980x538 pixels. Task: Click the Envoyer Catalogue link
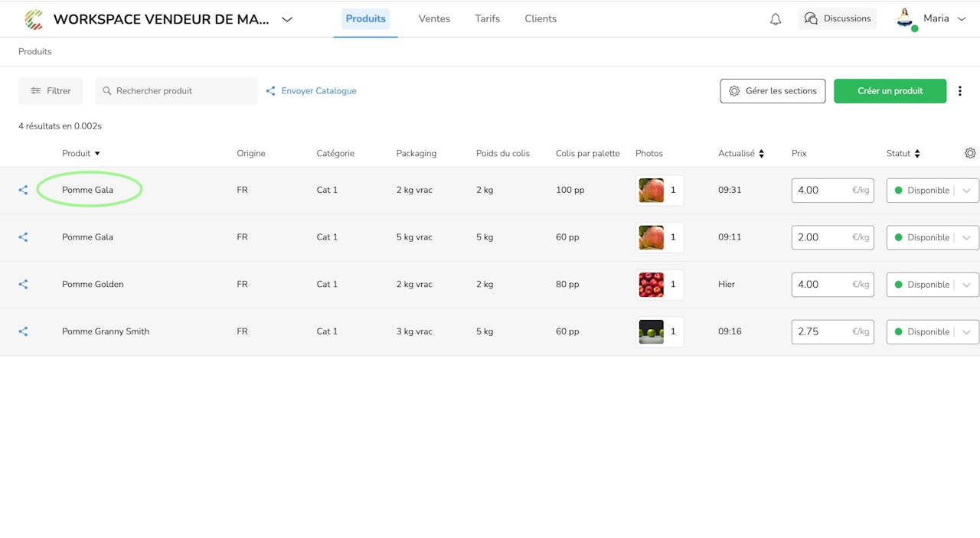point(311,91)
